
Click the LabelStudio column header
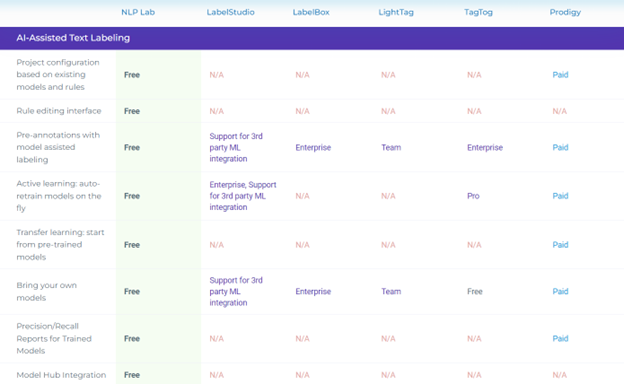point(230,12)
